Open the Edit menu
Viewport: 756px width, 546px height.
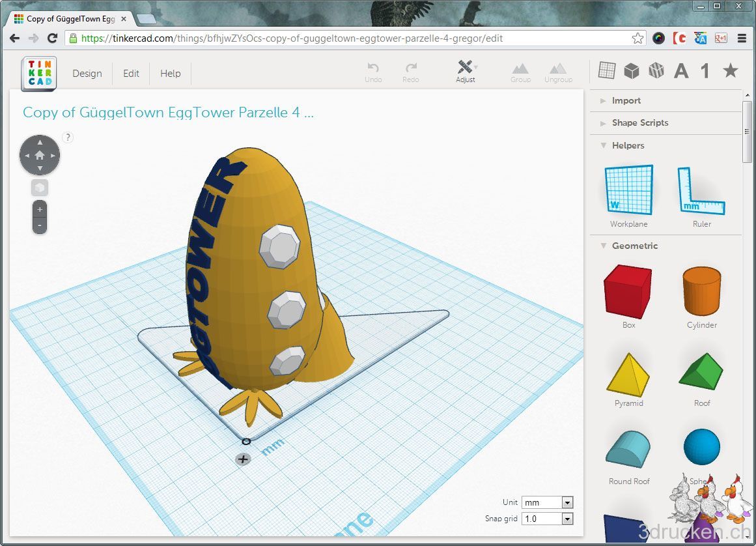(x=131, y=74)
